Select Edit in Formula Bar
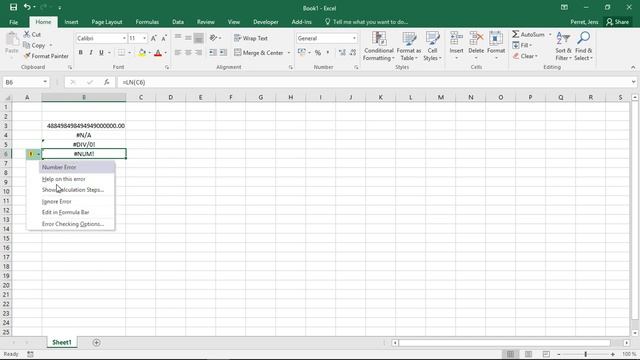The height and width of the screenshot is (360, 640). tap(65, 212)
